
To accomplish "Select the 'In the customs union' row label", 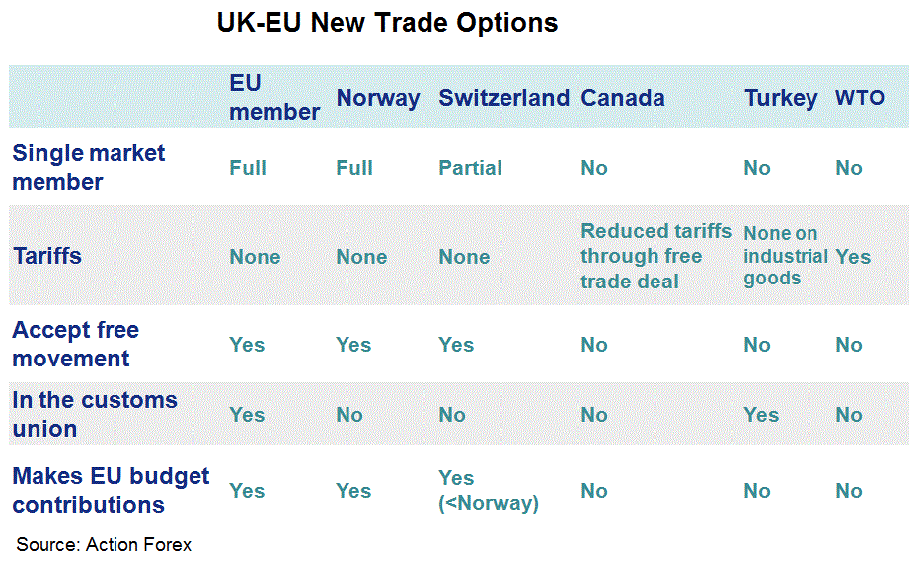I will click(94, 414).
